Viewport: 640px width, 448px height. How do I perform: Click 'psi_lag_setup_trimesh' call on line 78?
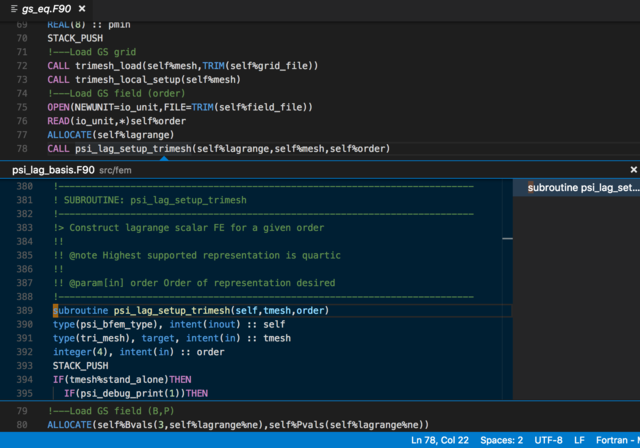click(133, 149)
